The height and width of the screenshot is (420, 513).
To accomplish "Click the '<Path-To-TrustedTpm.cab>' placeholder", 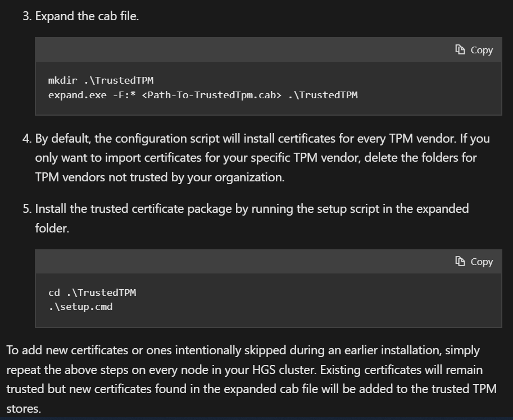I will coord(212,94).
